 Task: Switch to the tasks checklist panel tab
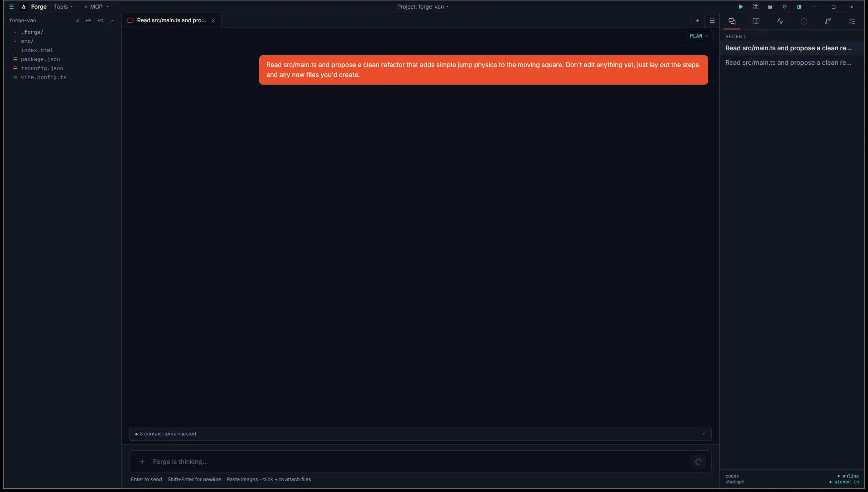click(852, 21)
